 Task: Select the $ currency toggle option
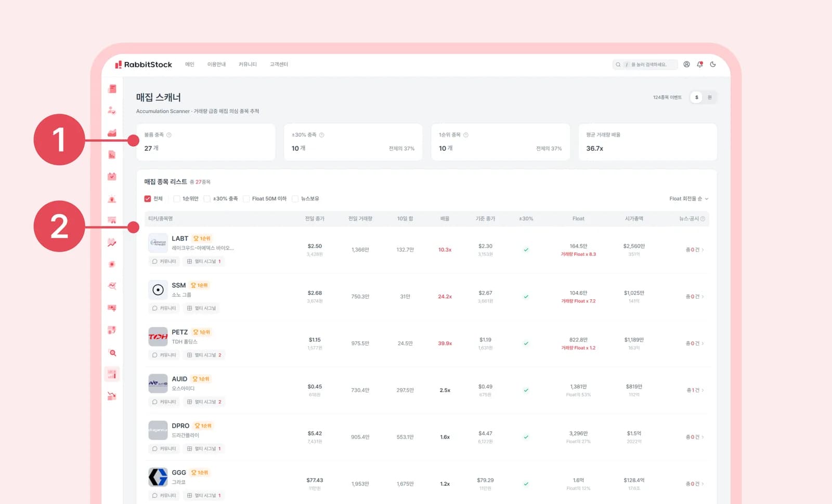pyautogui.click(x=697, y=97)
